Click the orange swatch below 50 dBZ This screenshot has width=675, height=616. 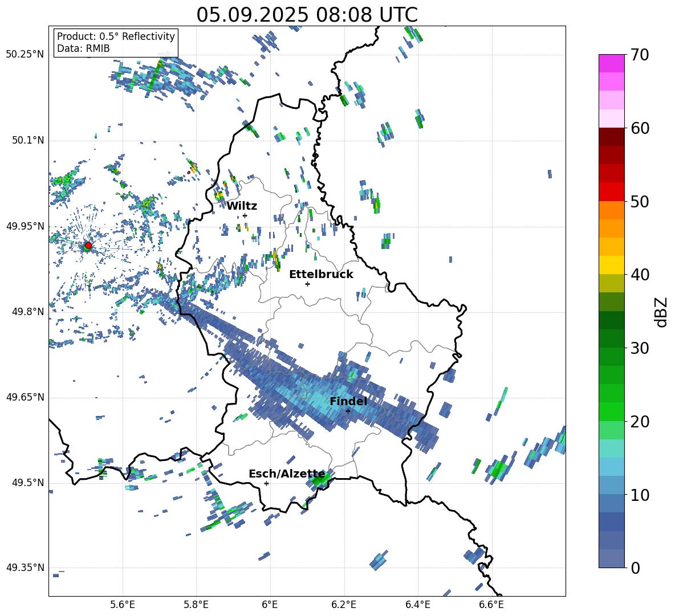point(611,210)
